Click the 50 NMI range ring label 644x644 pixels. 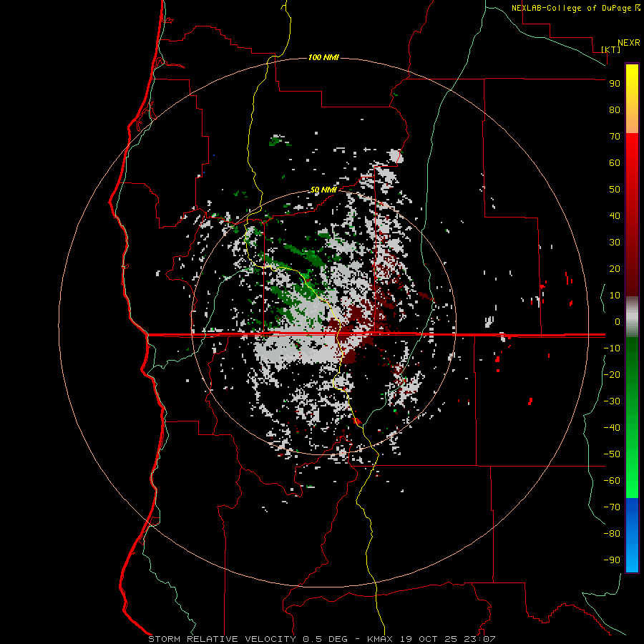coord(323,190)
